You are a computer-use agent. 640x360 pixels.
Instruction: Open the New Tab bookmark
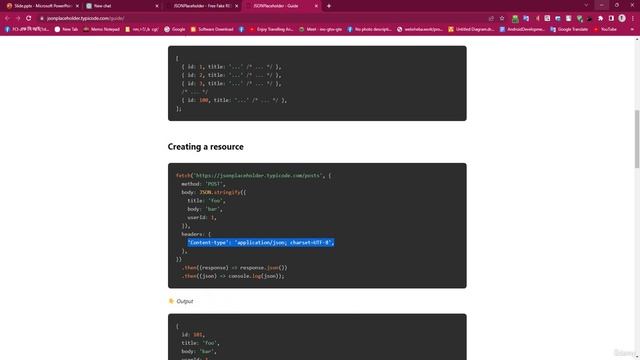click(66, 29)
